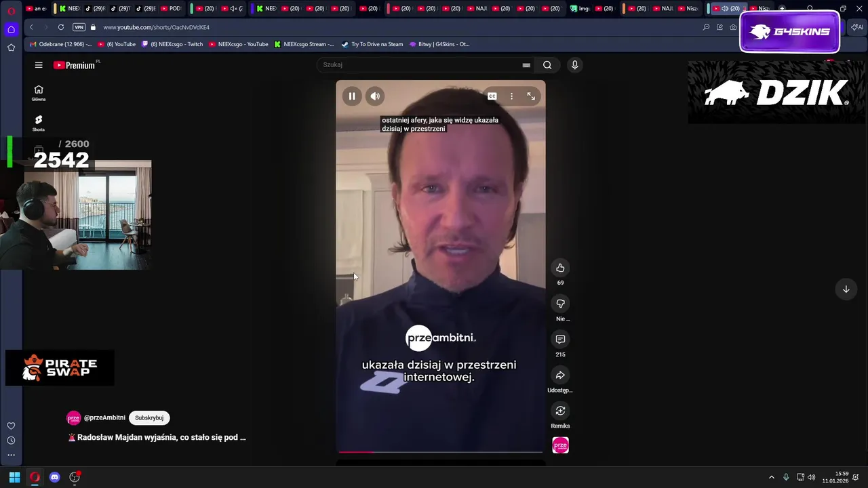
Task: Switch to the Imgur tab
Action: (x=579, y=9)
